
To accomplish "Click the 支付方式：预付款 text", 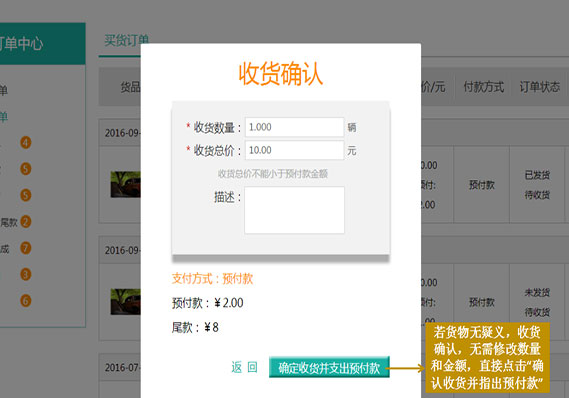I will pyautogui.click(x=212, y=279).
